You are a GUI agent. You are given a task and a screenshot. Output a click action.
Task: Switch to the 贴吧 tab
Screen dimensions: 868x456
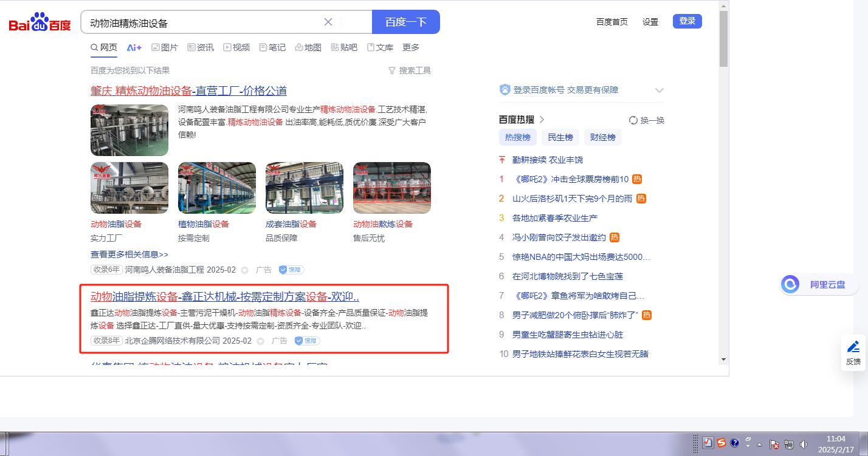[344, 47]
